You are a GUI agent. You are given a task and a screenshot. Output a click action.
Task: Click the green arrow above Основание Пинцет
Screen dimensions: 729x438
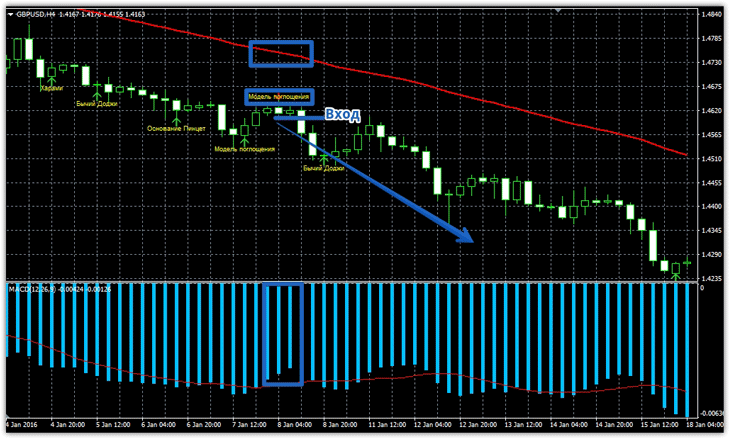point(176,120)
